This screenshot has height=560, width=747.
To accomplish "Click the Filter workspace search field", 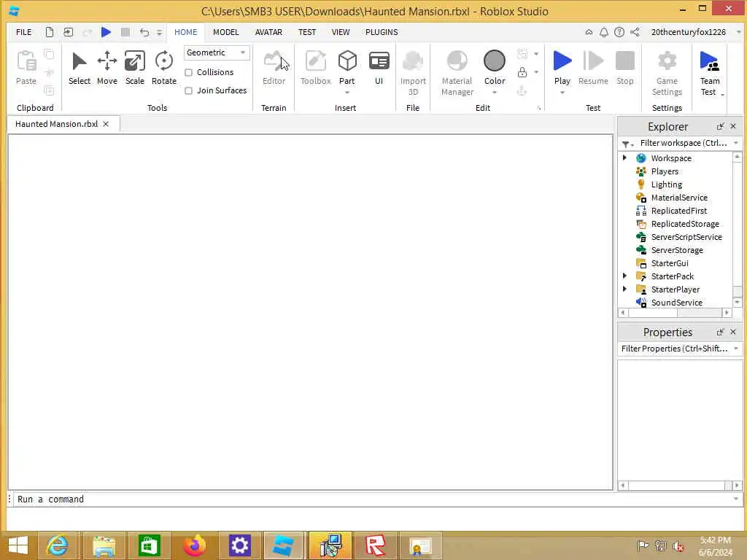I will (x=683, y=143).
